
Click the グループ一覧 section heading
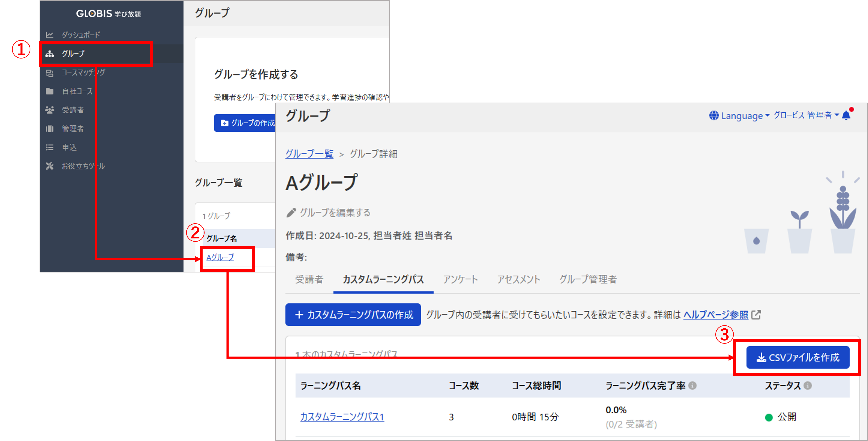(218, 183)
